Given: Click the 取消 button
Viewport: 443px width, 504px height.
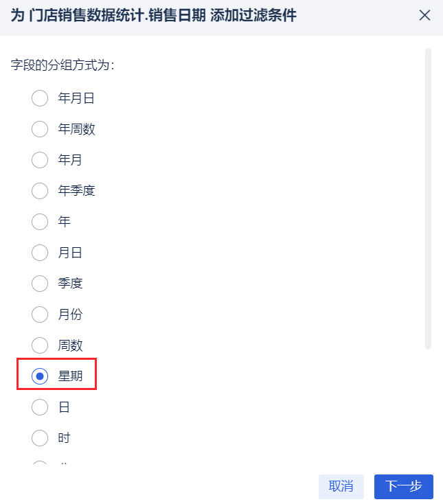Looking at the screenshot, I should pyautogui.click(x=341, y=487).
